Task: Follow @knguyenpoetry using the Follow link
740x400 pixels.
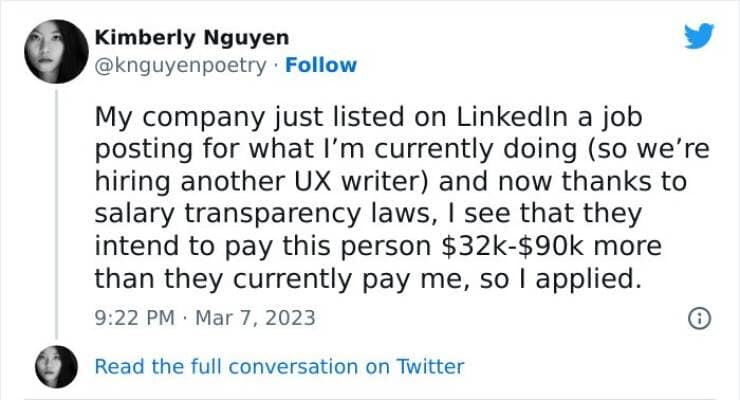Action: pos(321,65)
